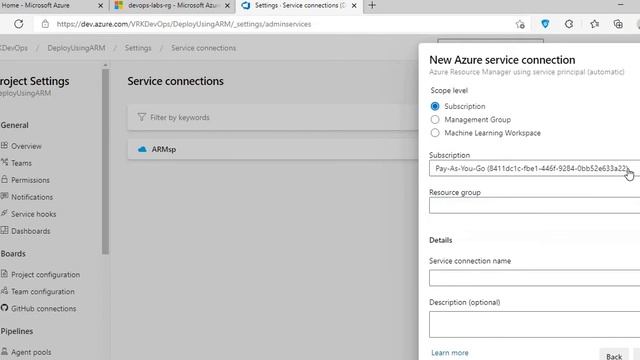Open Dashboards settings page

[31, 231]
